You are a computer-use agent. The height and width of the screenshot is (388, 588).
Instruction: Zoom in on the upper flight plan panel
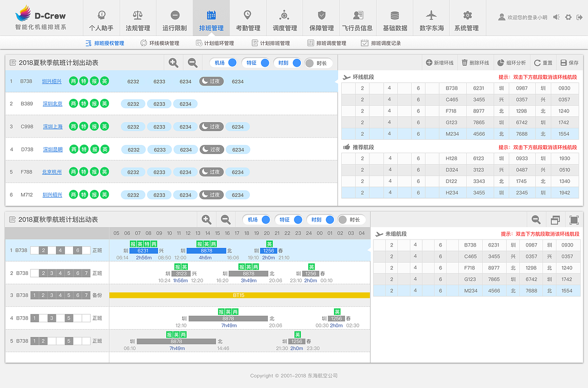(174, 63)
